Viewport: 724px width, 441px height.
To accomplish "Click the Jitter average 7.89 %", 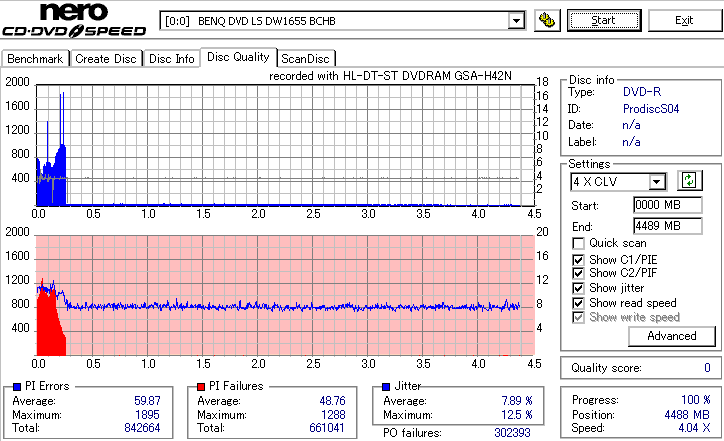I will (517, 400).
